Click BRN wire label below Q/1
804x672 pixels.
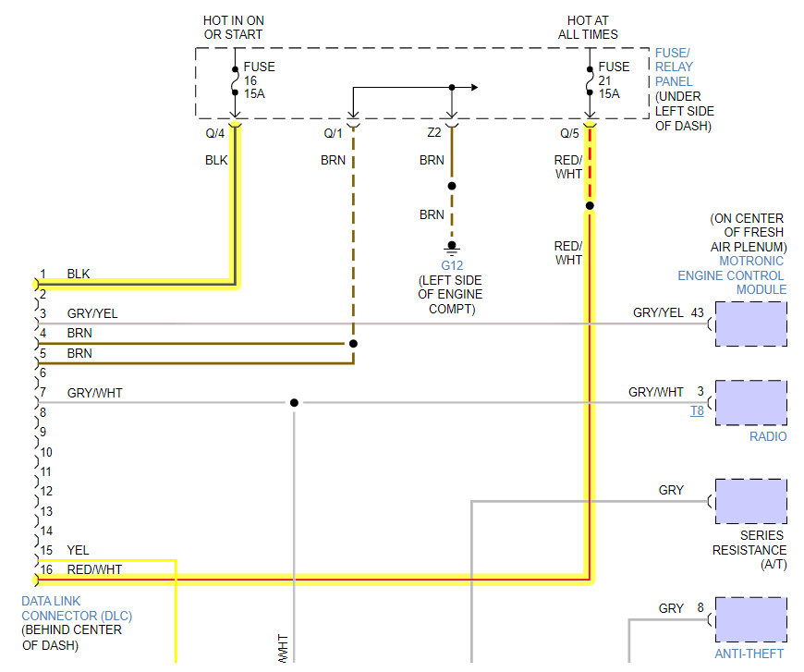tap(333, 160)
